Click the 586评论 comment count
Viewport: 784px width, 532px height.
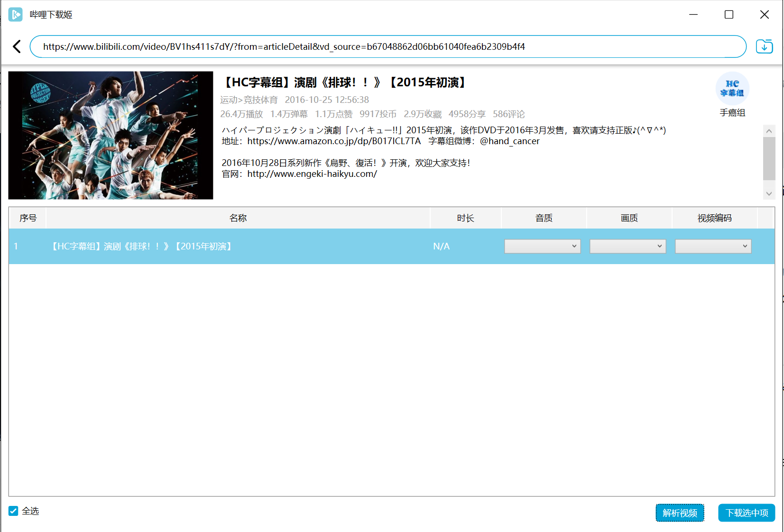(509, 114)
